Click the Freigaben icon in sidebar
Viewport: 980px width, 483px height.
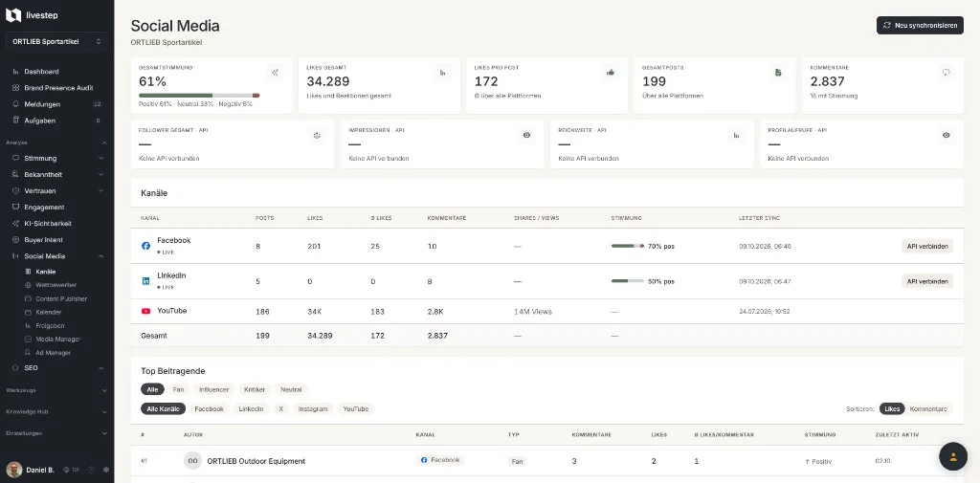[28, 325]
